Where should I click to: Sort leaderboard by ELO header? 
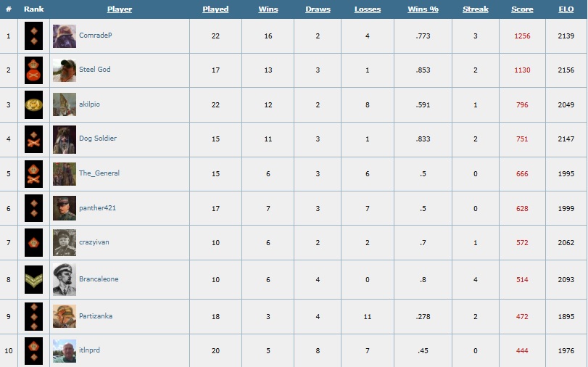click(566, 9)
